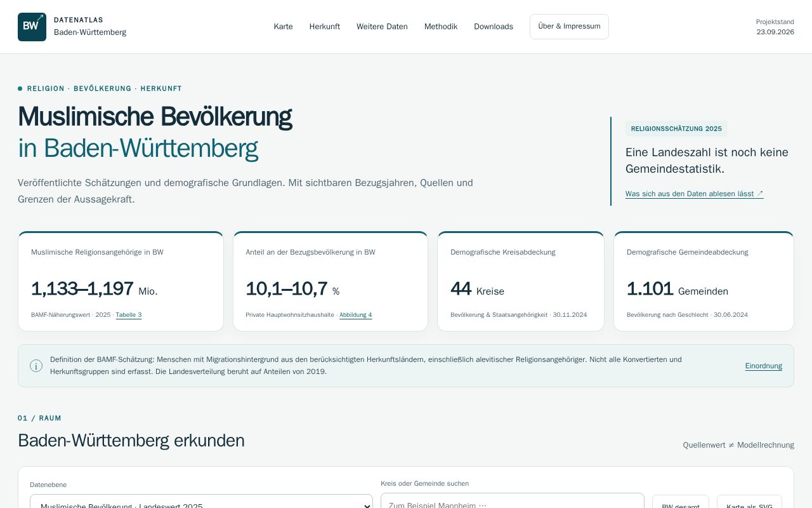Select Methodik in the top navigation
This screenshot has height=508, width=812.
point(441,27)
